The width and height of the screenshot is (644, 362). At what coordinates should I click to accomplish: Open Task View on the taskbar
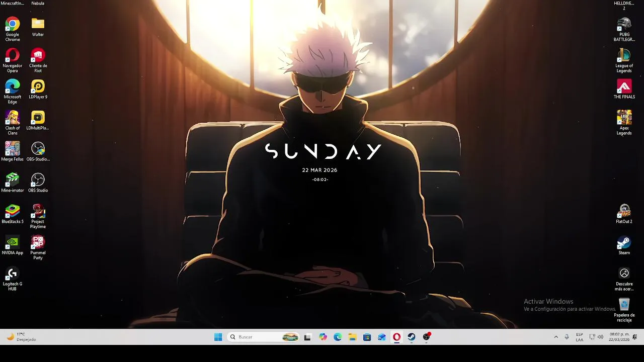(x=307, y=337)
